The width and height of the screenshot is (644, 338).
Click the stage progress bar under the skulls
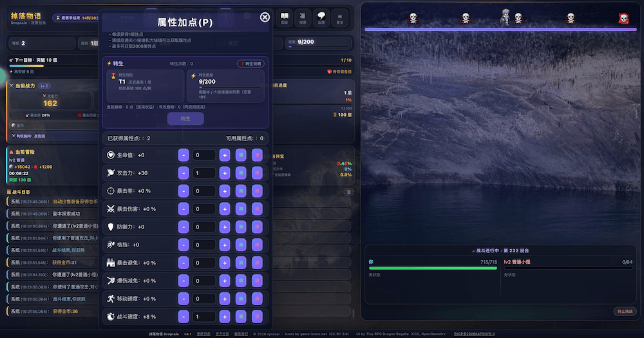(500, 30)
